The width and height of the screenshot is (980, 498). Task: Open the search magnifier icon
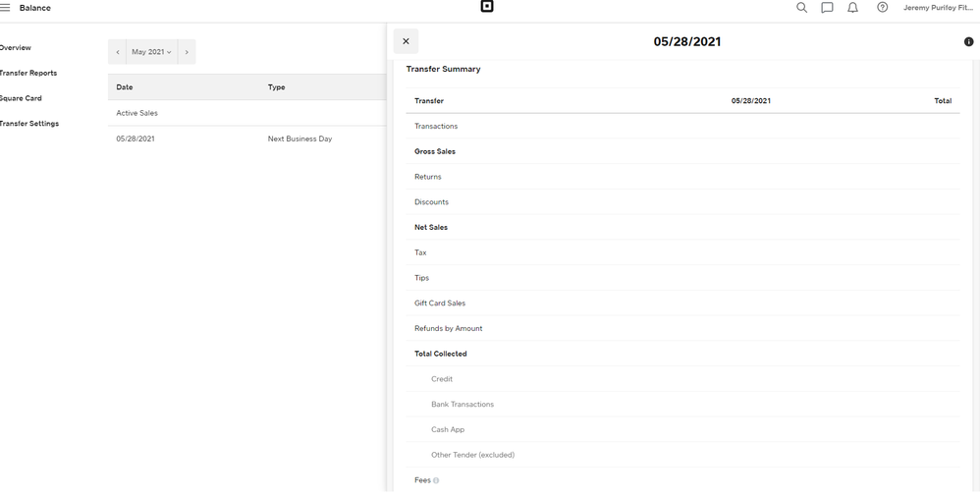[x=801, y=8]
